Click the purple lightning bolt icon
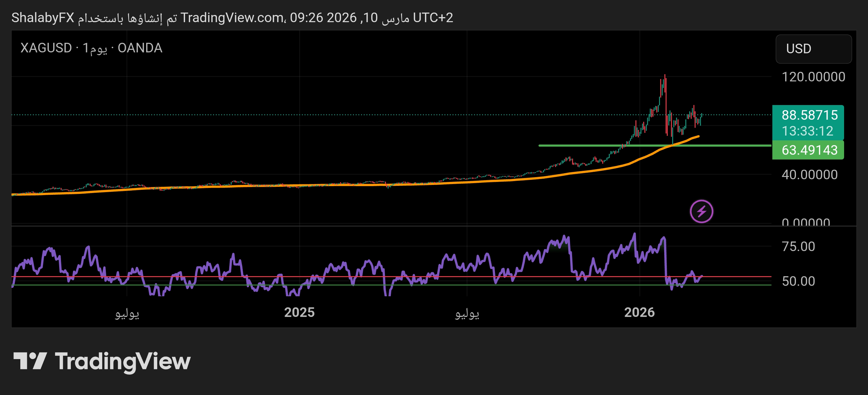The height and width of the screenshot is (395, 868). pyautogui.click(x=701, y=212)
